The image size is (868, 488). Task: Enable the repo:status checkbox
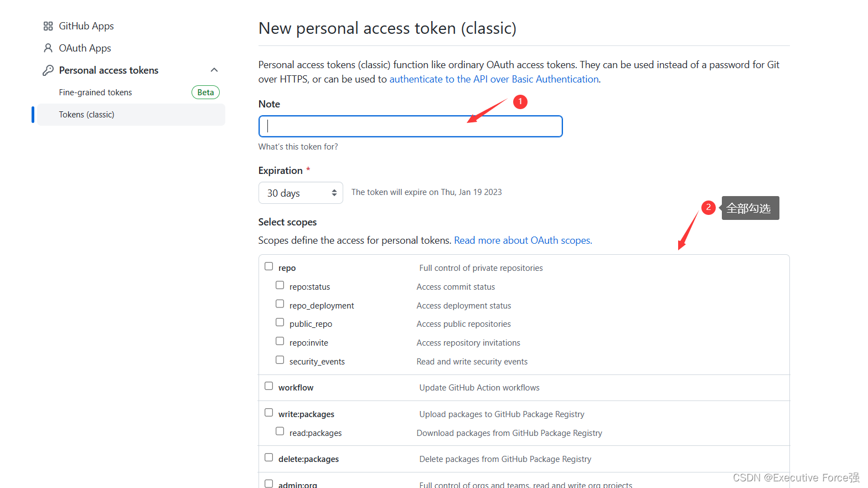pyautogui.click(x=280, y=285)
